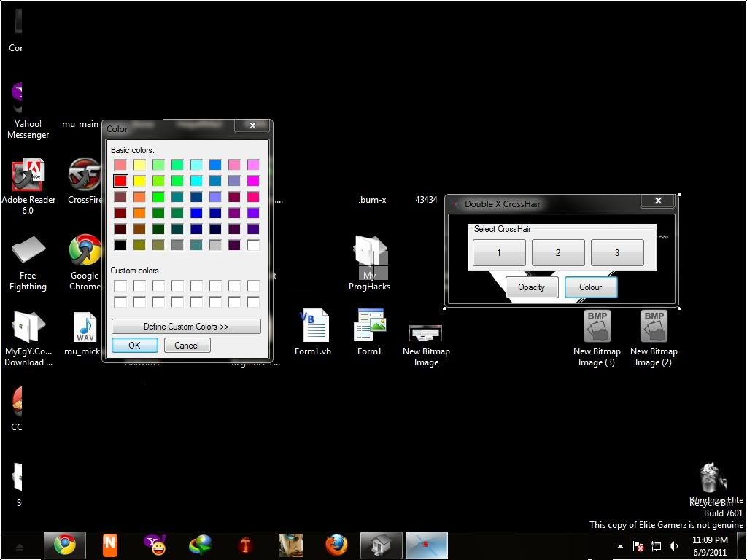Image resolution: width=747 pixels, height=560 pixels.
Task: Expand Define Custom Colors section
Action: [186, 326]
